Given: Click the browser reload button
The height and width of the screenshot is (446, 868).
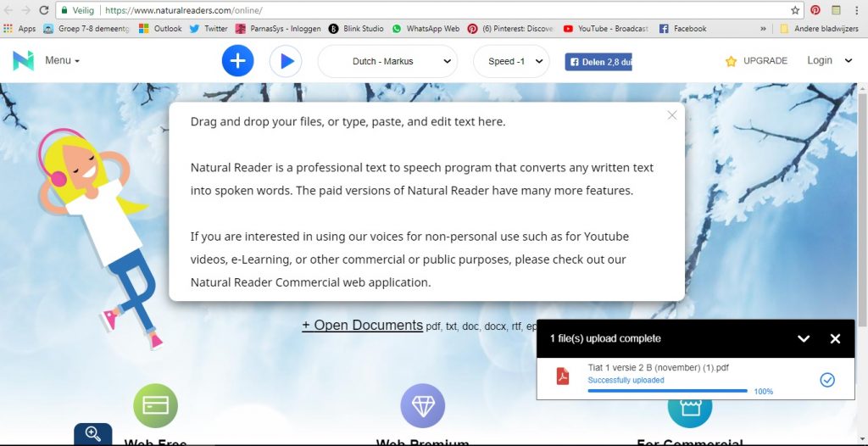Looking at the screenshot, I should click(x=44, y=10).
